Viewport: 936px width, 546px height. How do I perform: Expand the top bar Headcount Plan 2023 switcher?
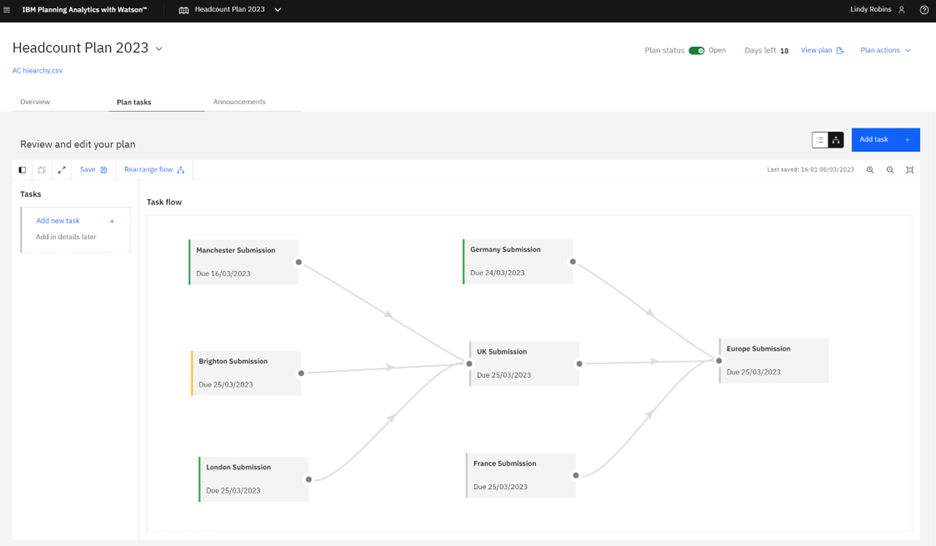click(x=277, y=10)
